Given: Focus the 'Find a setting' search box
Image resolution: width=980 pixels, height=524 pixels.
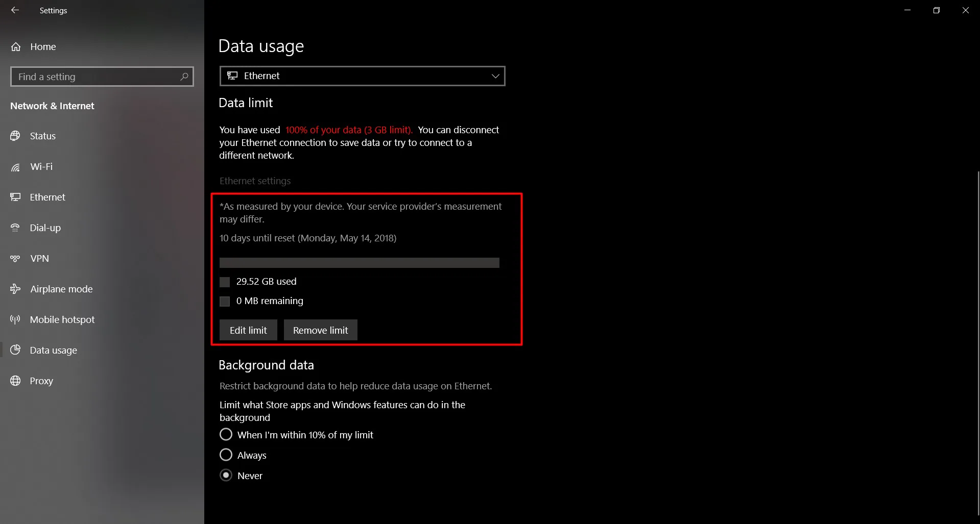Looking at the screenshot, I should [x=102, y=77].
